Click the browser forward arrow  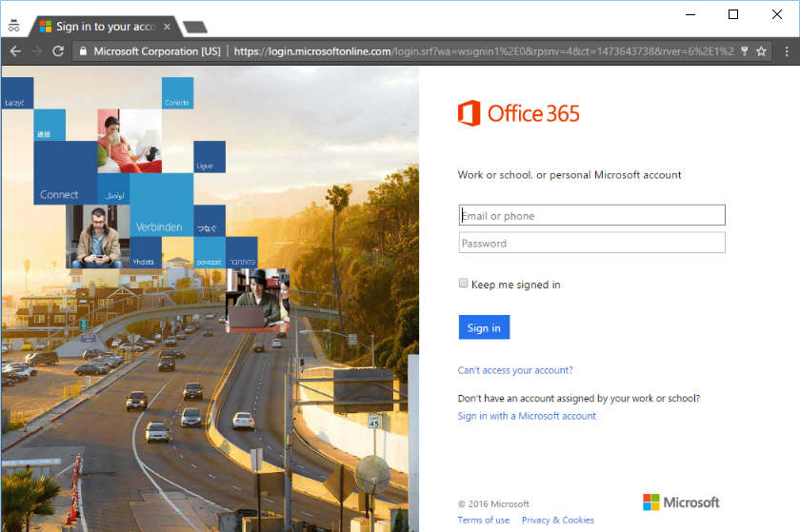pos(37,51)
